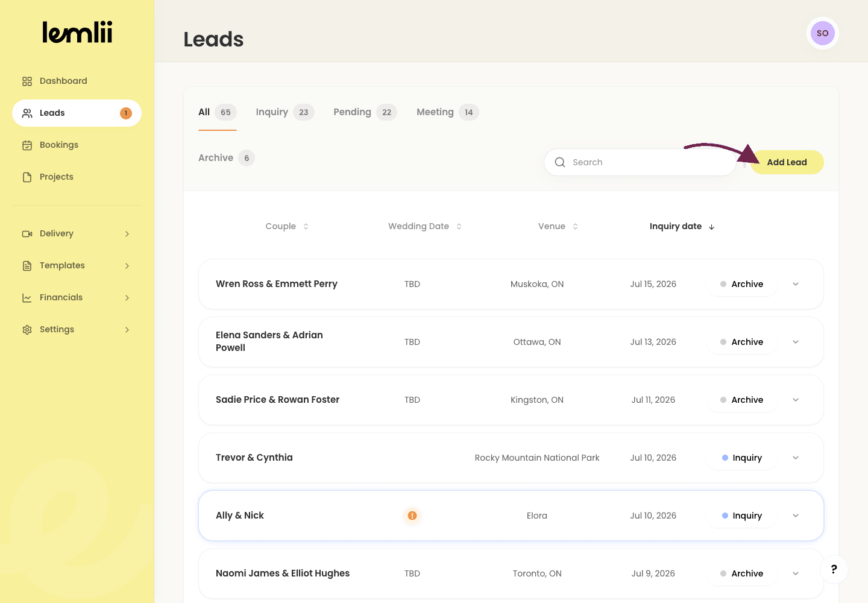Click the Search input field

(640, 162)
